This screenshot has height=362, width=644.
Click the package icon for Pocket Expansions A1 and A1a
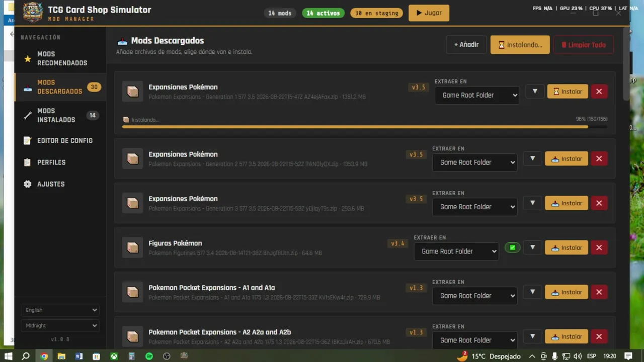[x=132, y=292]
